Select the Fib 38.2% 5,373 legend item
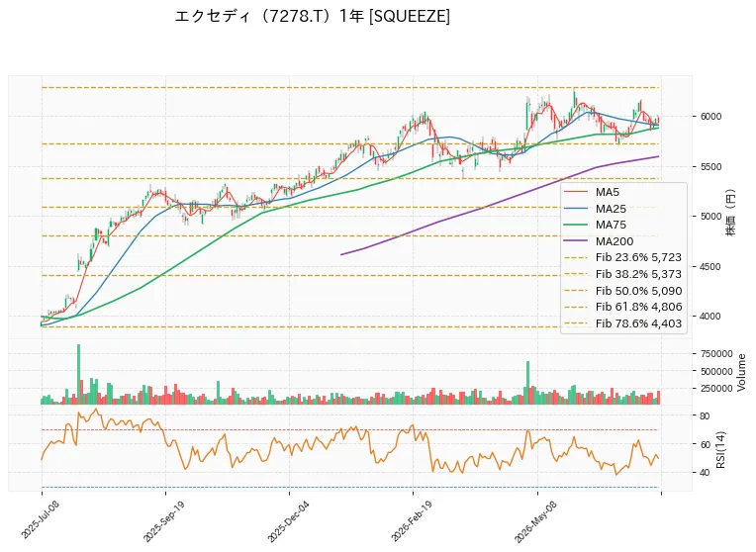This screenshot has height=552, width=756. click(623, 274)
